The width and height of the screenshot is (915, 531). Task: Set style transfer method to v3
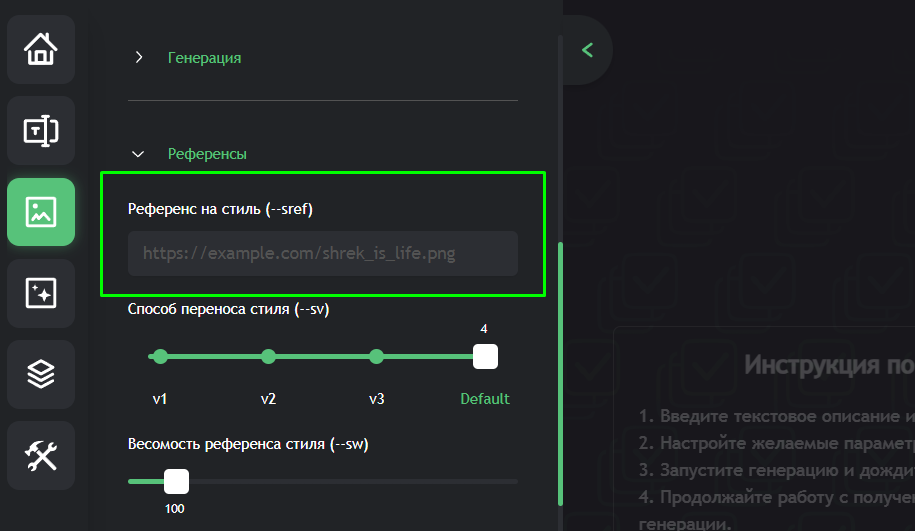click(376, 357)
